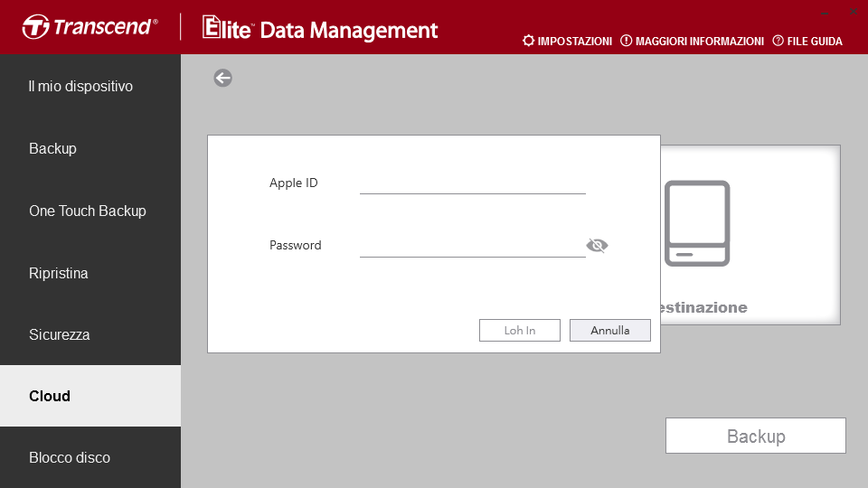Focus the Apple ID input field
868x488 pixels.
[472, 183]
